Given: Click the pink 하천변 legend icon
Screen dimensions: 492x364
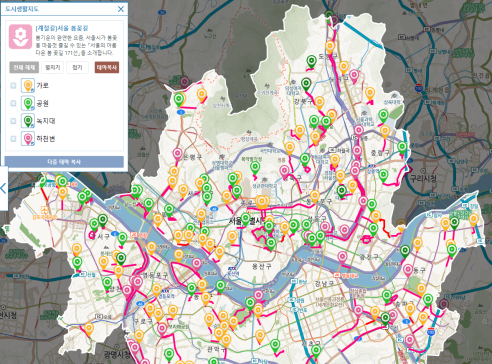Looking at the screenshot, I should tap(28, 138).
